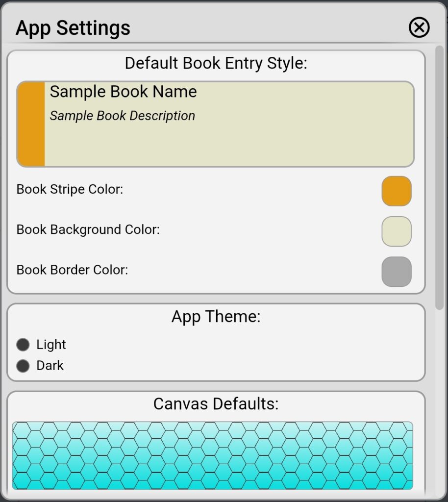Click the orange stripe on the sample book

(x=31, y=124)
